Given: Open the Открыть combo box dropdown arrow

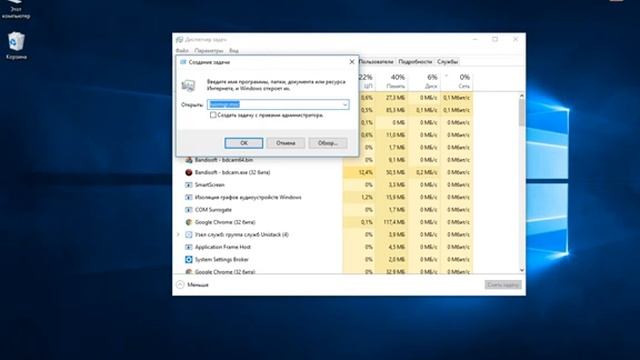Looking at the screenshot, I should [345, 105].
